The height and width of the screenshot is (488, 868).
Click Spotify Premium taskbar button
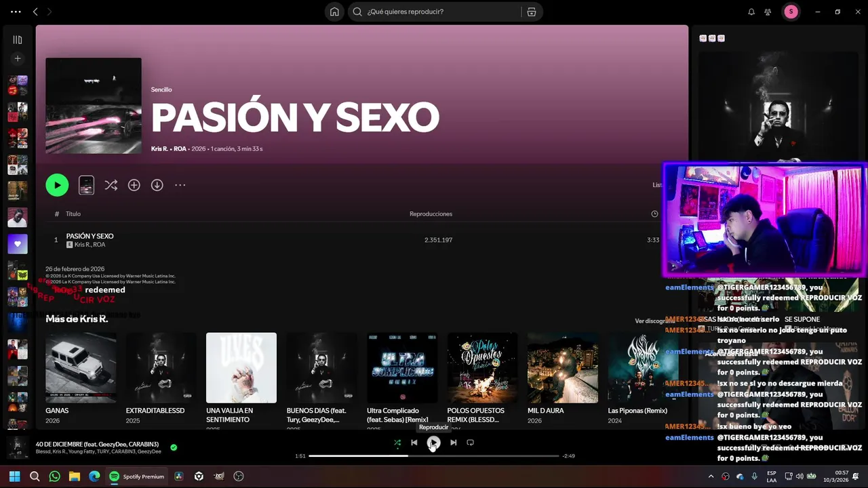(137, 476)
